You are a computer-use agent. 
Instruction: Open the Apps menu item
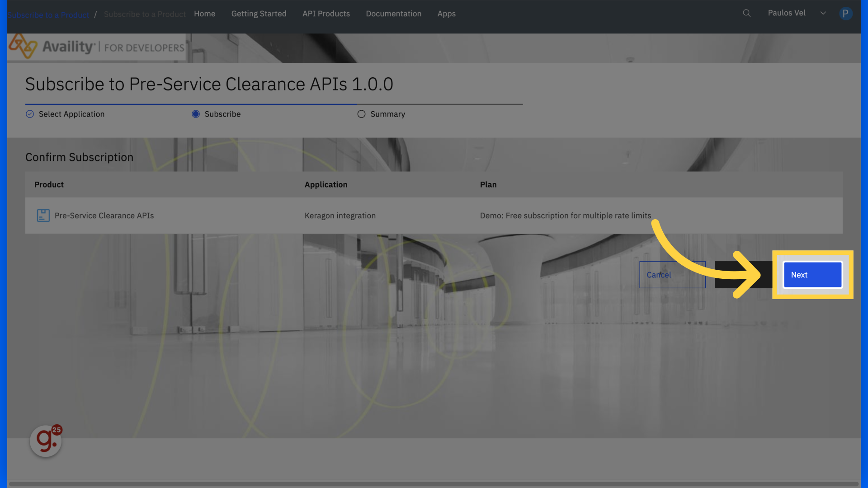coord(446,14)
